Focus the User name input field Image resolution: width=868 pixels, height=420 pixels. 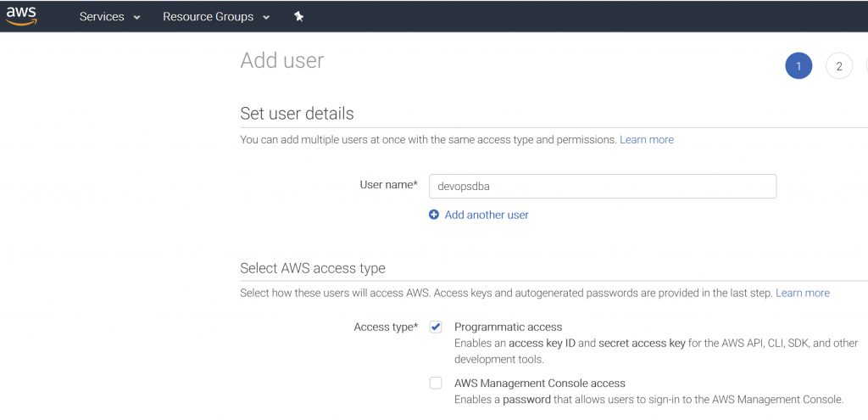click(603, 186)
